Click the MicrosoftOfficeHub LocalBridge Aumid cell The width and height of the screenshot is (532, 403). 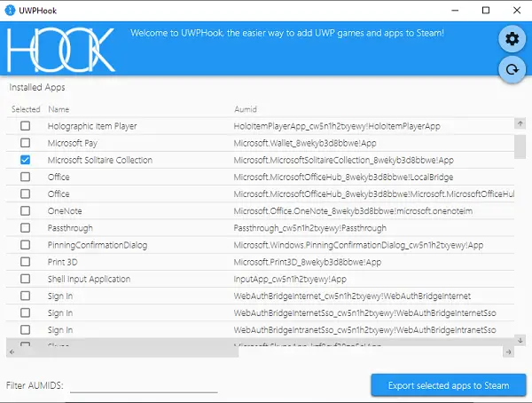[343, 177]
